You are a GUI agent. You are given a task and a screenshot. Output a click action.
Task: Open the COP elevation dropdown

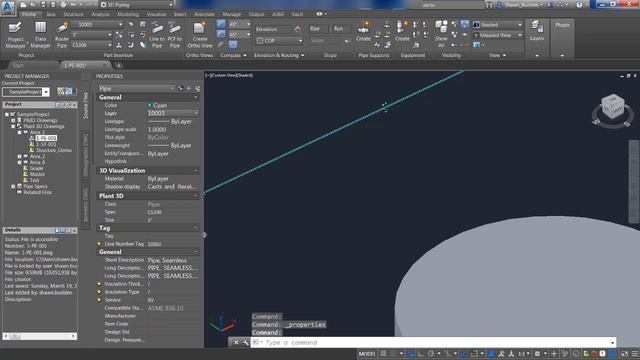[280, 41]
